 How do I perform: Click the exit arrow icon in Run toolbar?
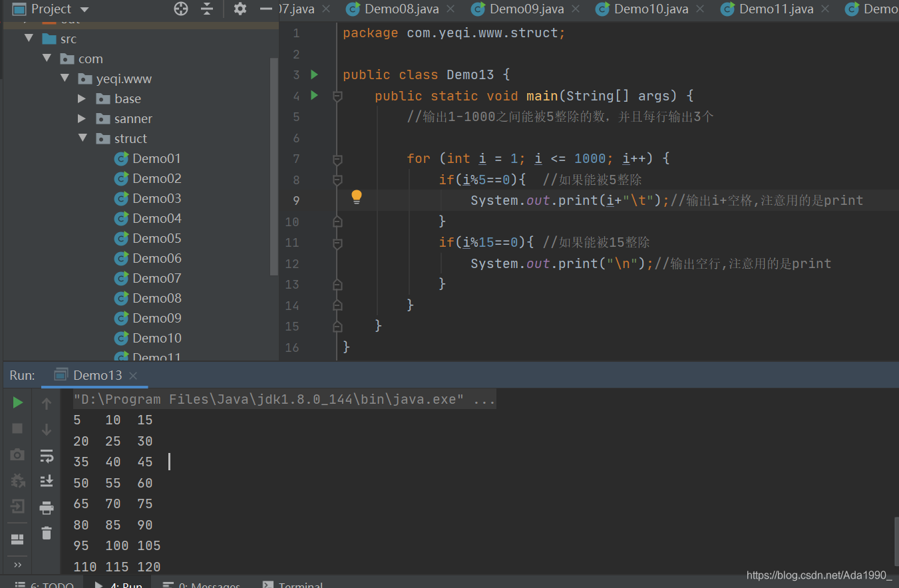(18, 506)
